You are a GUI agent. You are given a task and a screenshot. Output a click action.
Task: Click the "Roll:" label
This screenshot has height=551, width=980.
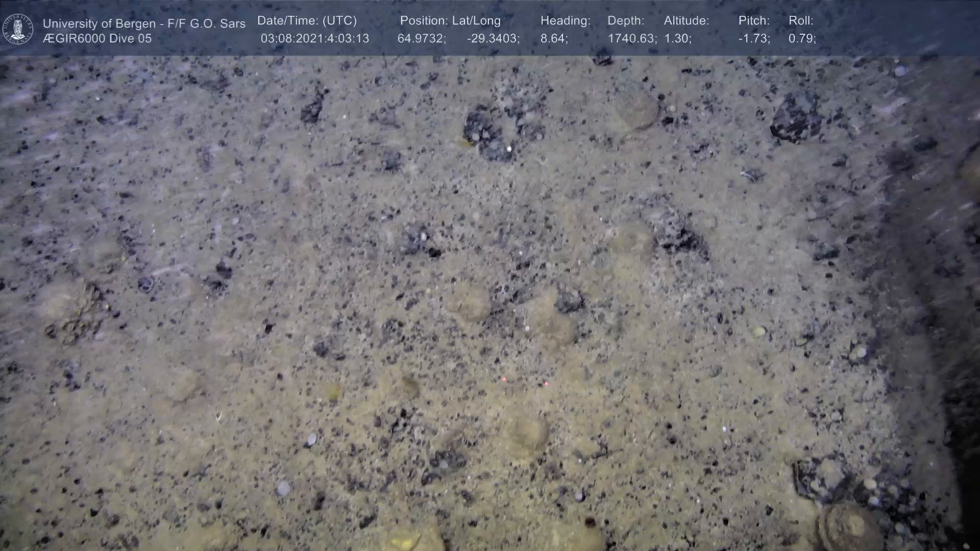pyautogui.click(x=800, y=21)
